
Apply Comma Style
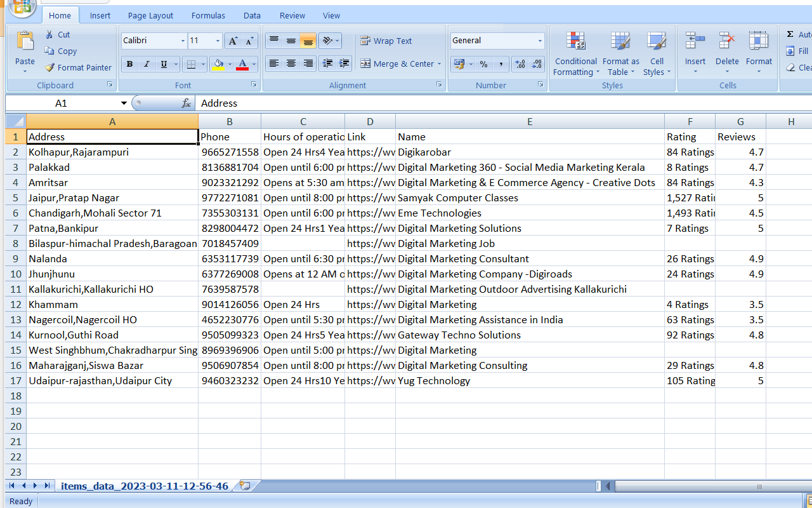pyautogui.click(x=501, y=64)
